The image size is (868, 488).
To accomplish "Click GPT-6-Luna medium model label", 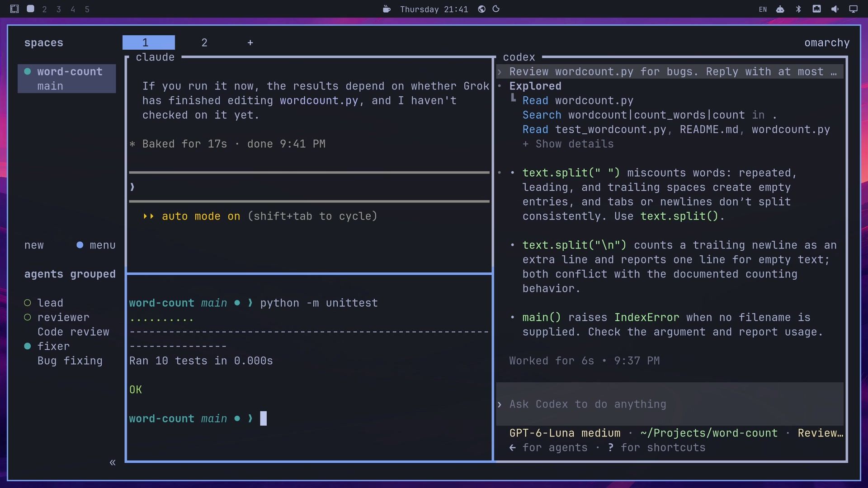I will [565, 433].
